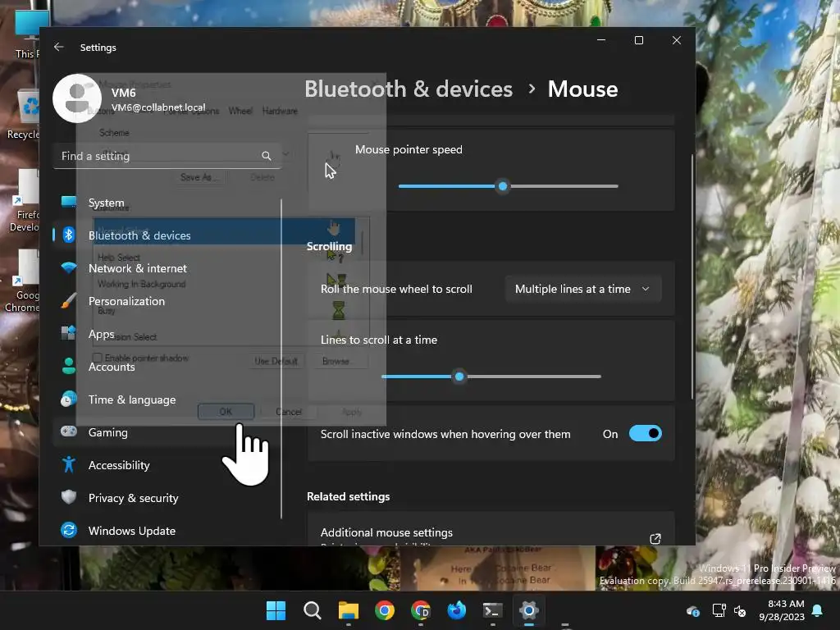This screenshot has width=840, height=630.
Task: Click the VM6 user avatar
Action: tap(77, 98)
